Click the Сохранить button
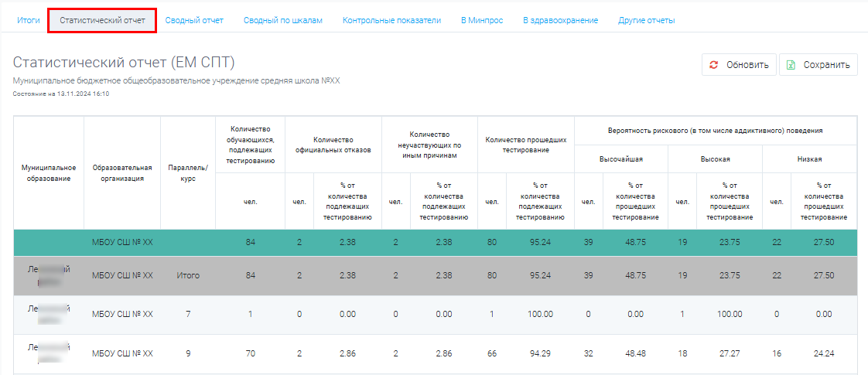 point(818,65)
